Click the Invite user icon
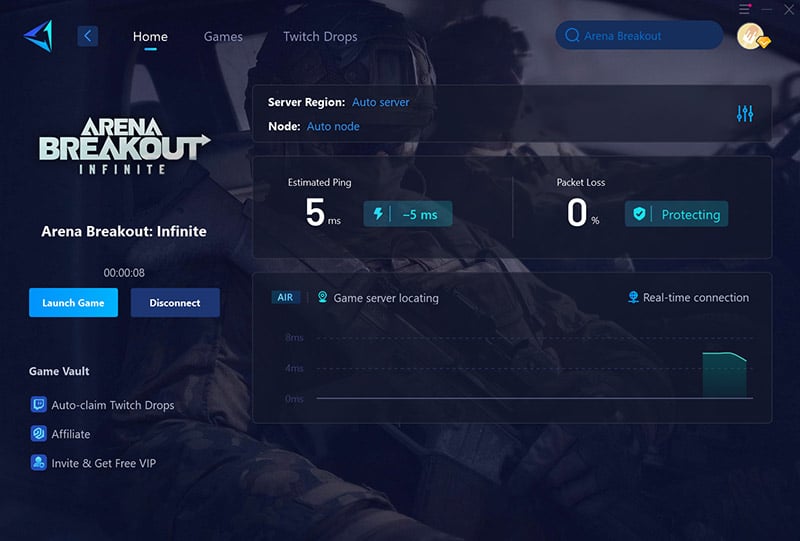The width and height of the screenshot is (800, 541). (x=38, y=463)
